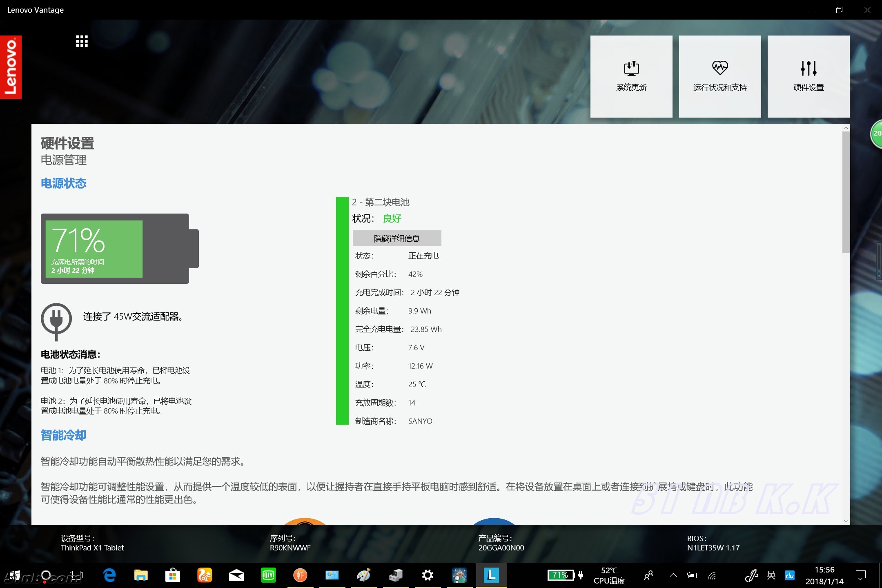The width and height of the screenshot is (882, 588).
Task: Click the scrollbar's down arrow
Action: (846, 521)
